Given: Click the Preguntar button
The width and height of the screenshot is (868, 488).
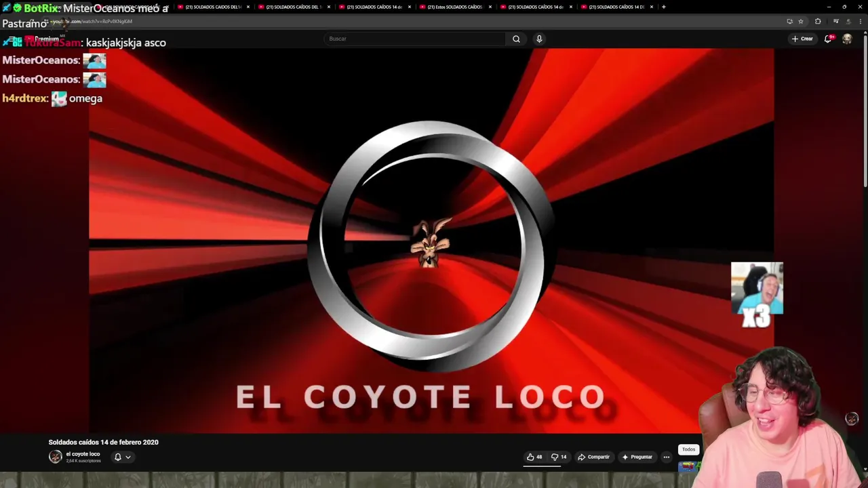Looking at the screenshot, I should pos(637,457).
